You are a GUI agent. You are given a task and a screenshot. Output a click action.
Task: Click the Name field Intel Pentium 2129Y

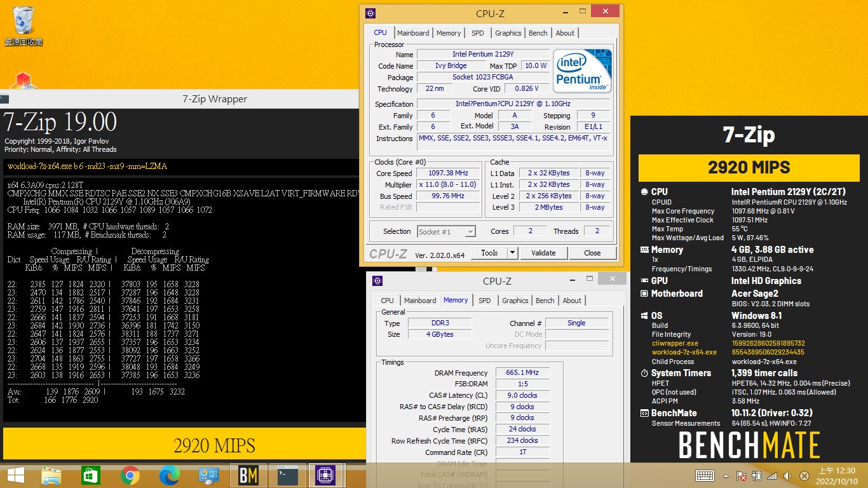482,55
